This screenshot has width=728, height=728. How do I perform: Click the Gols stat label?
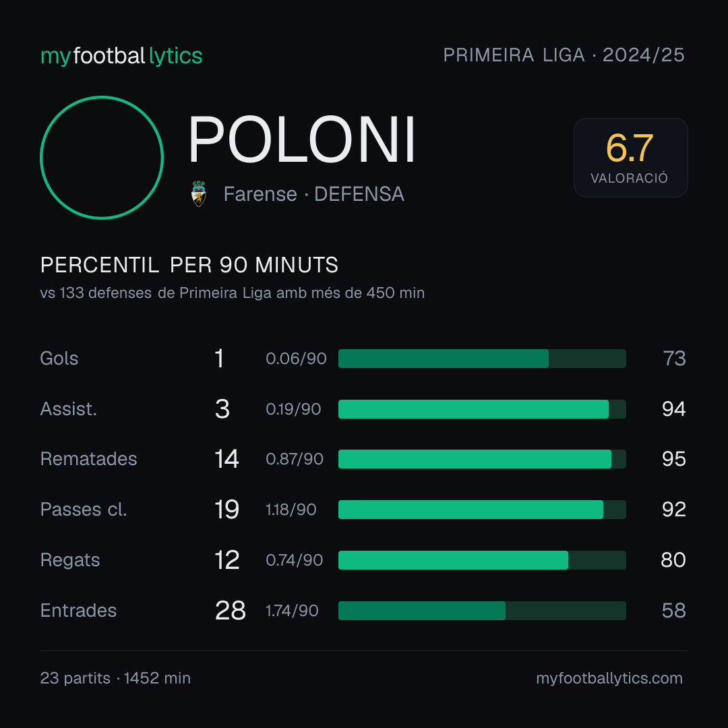click(59, 359)
